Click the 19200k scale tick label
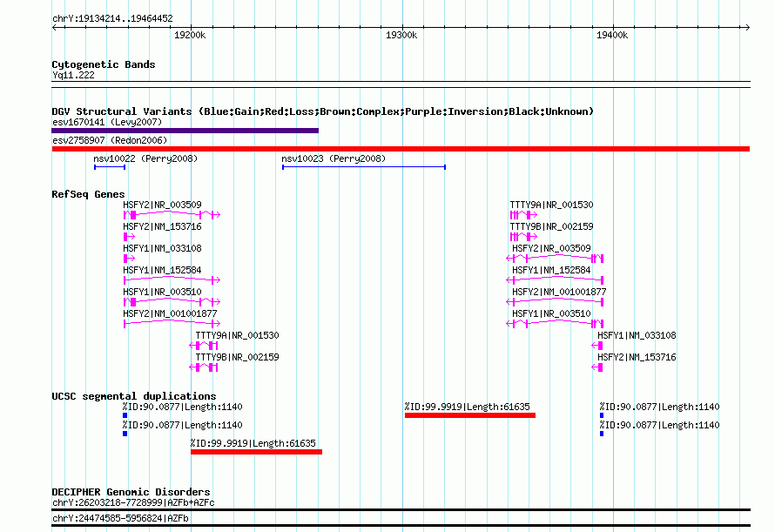 190,35
